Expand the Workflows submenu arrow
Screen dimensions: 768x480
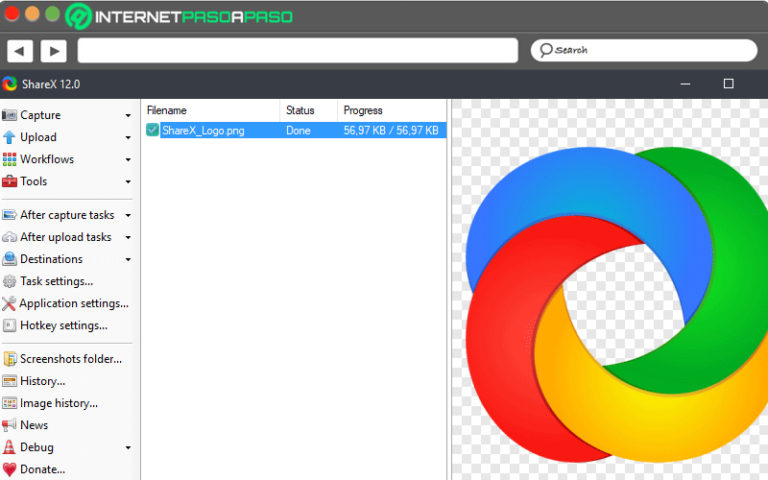pyautogui.click(x=128, y=160)
